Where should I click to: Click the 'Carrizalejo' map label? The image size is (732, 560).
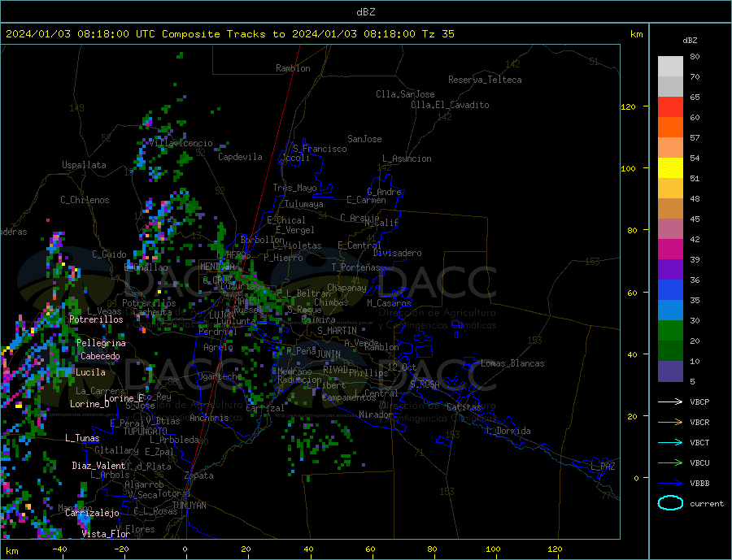[93, 513]
